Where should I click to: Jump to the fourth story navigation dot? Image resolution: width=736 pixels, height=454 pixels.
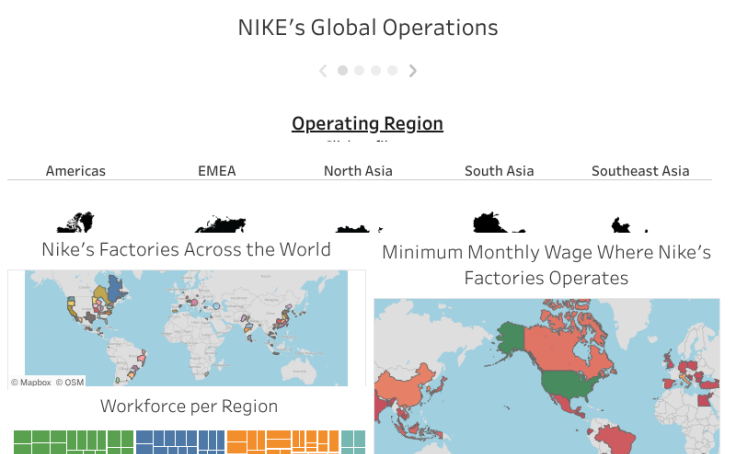tap(392, 71)
